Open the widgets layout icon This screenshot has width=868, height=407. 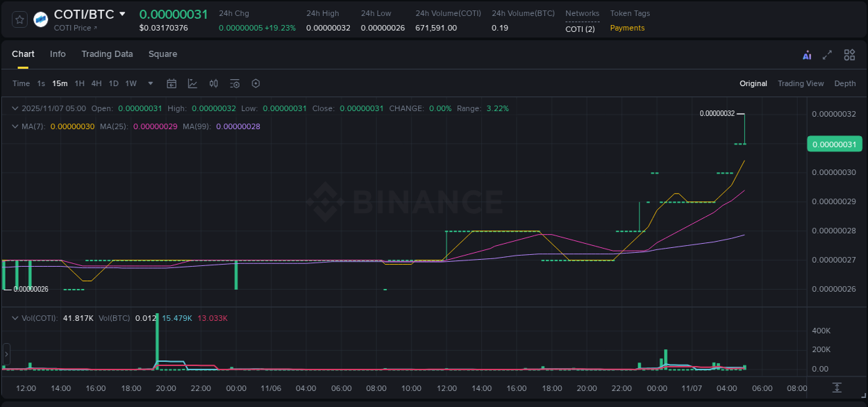(849, 54)
